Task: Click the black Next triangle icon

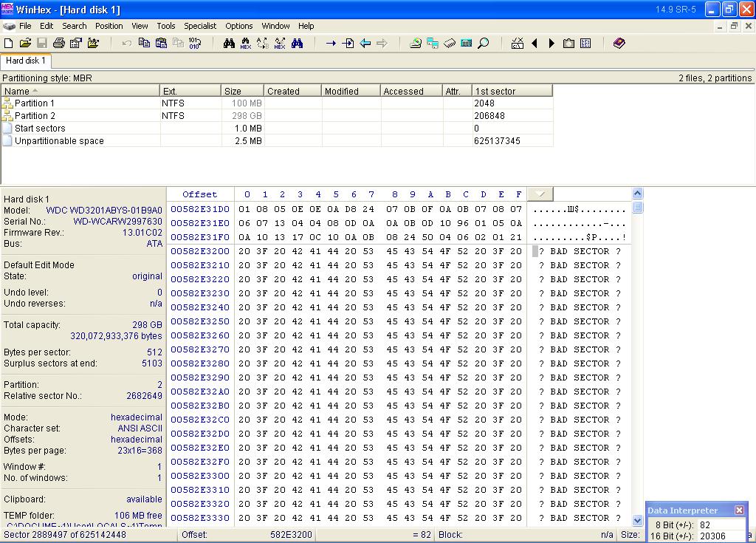Action: pos(551,44)
